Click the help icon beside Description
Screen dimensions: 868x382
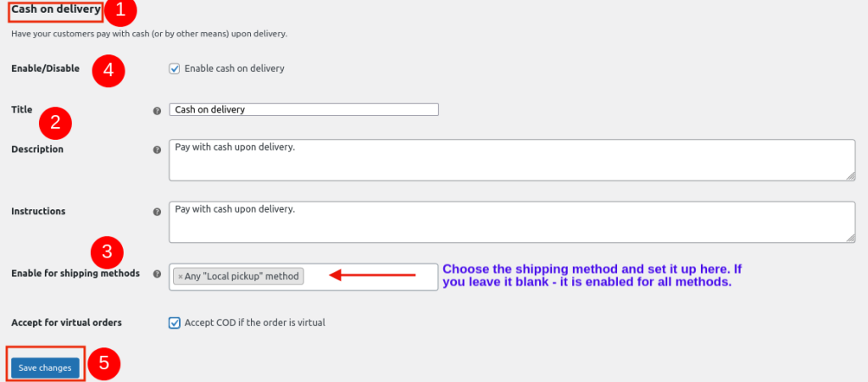(x=157, y=150)
